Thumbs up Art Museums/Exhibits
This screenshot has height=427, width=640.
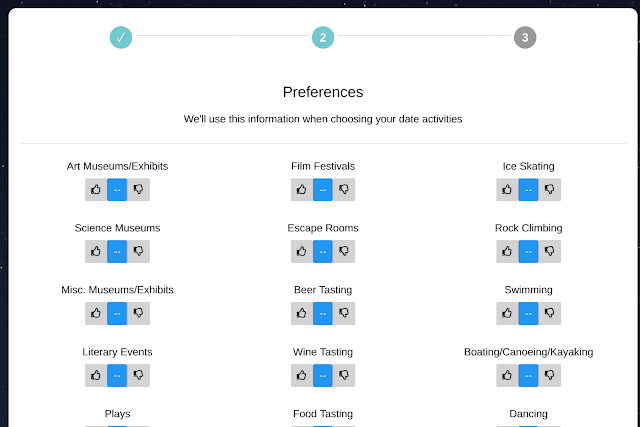click(x=96, y=189)
